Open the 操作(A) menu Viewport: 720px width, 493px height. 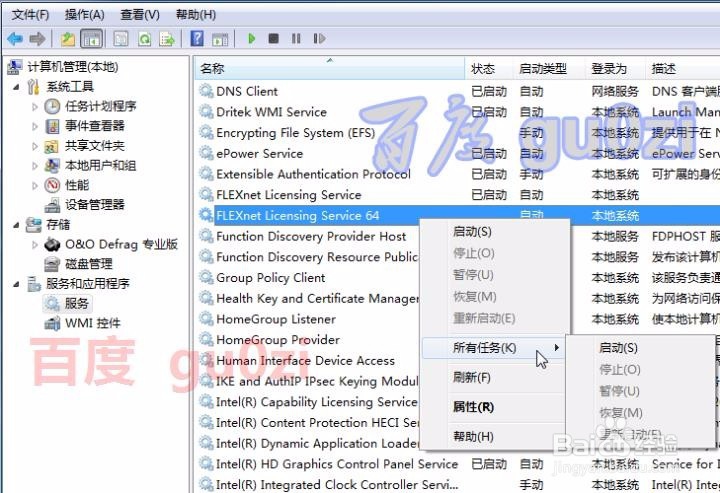pos(84,15)
